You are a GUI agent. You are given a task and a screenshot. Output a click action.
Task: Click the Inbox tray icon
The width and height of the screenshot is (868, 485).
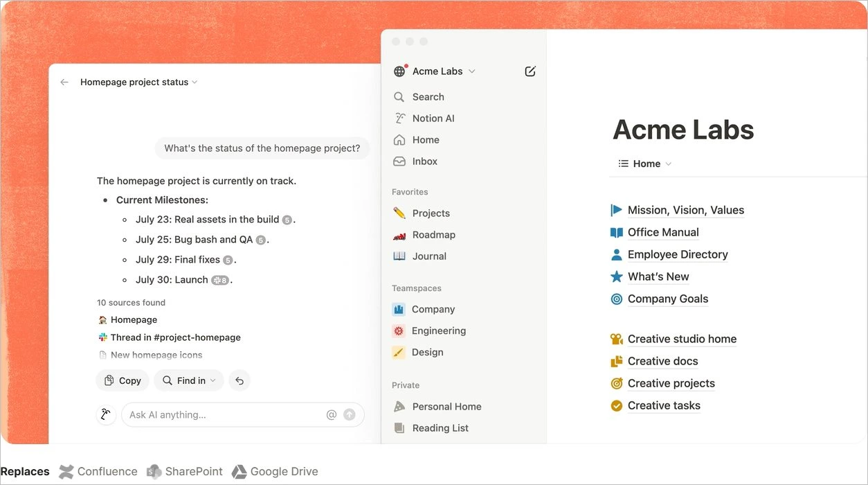coord(399,161)
